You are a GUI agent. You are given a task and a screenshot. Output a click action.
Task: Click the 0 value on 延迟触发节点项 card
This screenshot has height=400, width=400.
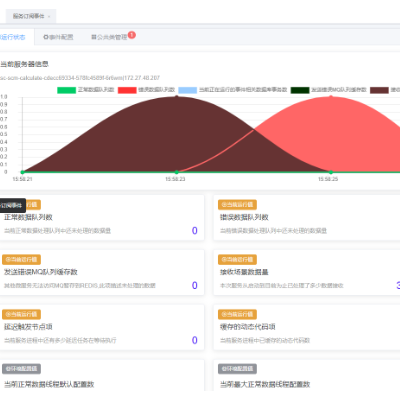tap(195, 340)
